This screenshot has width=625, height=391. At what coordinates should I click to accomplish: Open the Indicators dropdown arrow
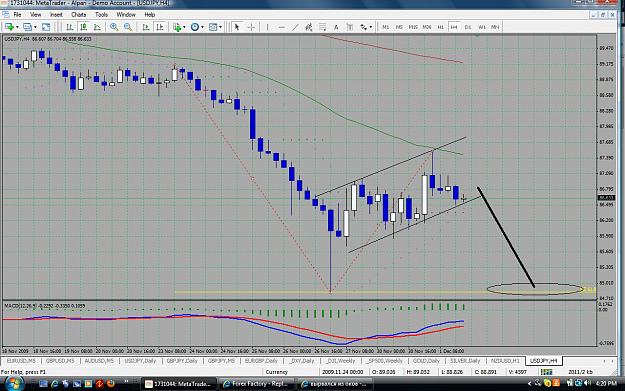(x=184, y=27)
